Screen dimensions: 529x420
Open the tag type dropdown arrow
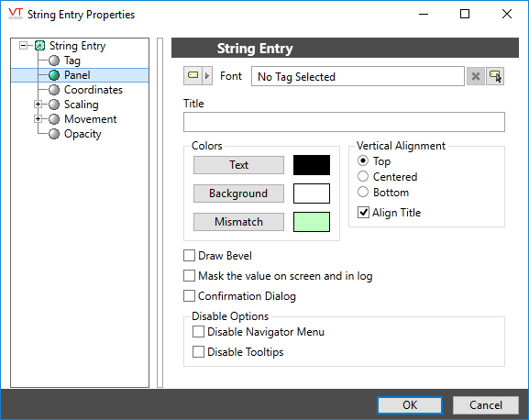207,75
